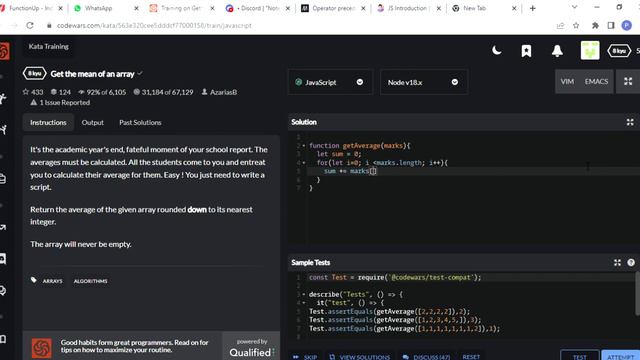Click the collections count 124
Screen dimensions: 640x360
[x=61, y=92]
